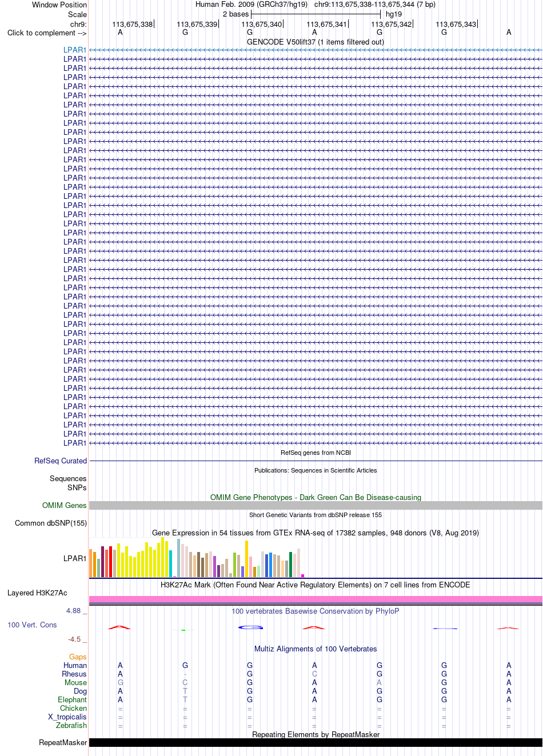Click the '2 bases' scale label
This screenshot has width=543, height=756.
(235, 14)
